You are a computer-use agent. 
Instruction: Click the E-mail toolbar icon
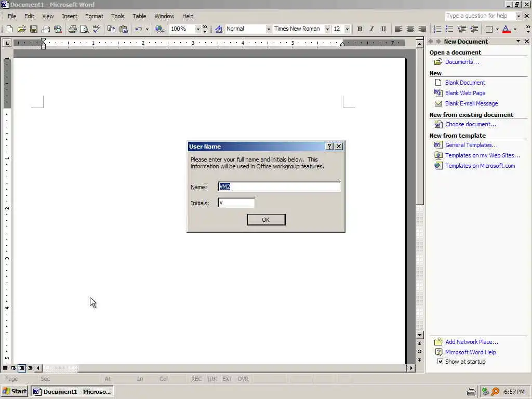(x=46, y=29)
